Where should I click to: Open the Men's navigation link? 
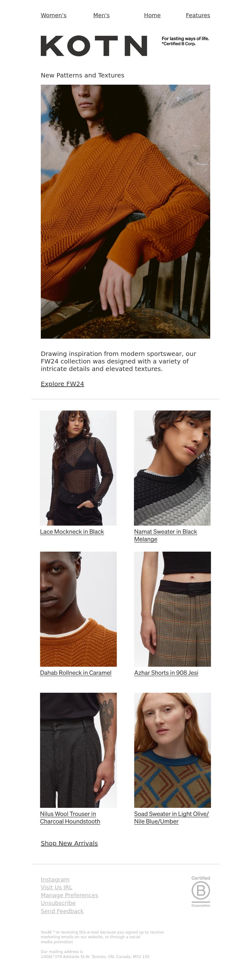pyautogui.click(x=101, y=15)
